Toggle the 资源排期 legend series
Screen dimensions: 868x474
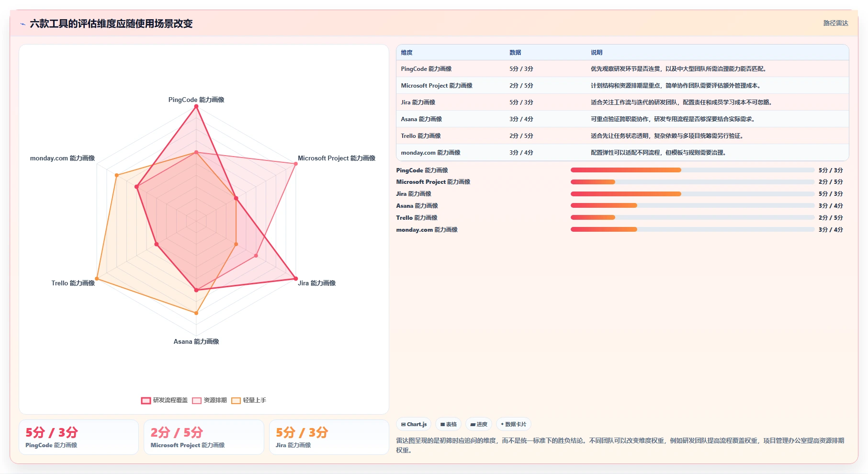pyautogui.click(x=209, y=400)
